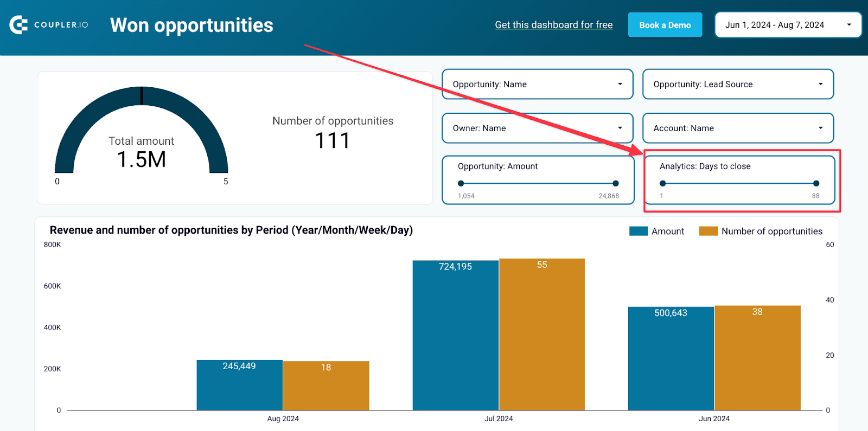Click the Days to close slider right handle
Viewport: 868px width, 431px height.
816,183
